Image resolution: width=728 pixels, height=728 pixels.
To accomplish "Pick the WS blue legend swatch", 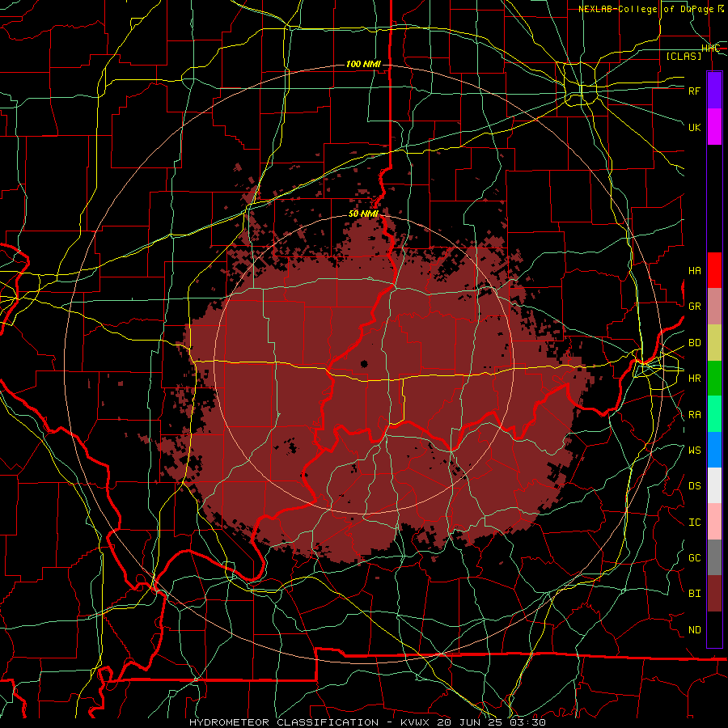I will [714, 450].
